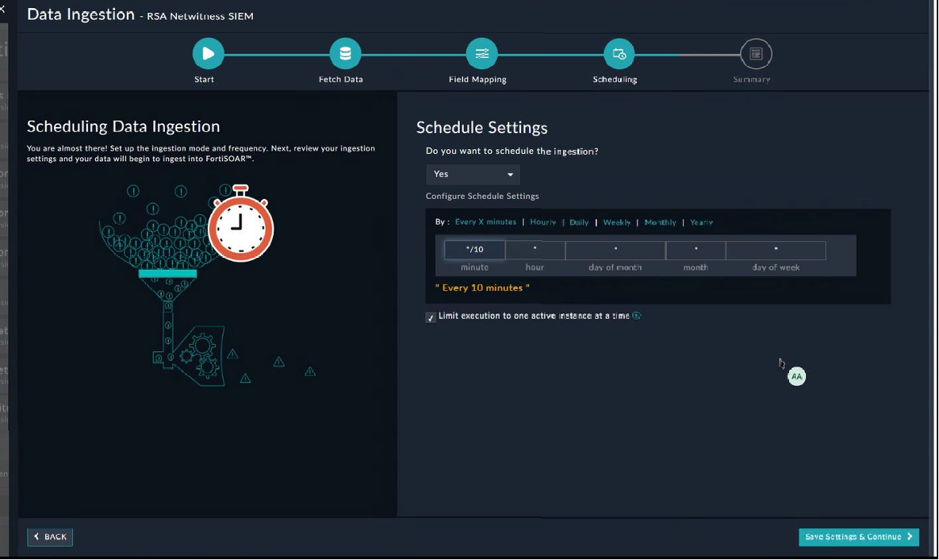Image resolution: width=939 pixels, height=560 pixels.
Task: Go to the Summary step icon
Action: 756,54
